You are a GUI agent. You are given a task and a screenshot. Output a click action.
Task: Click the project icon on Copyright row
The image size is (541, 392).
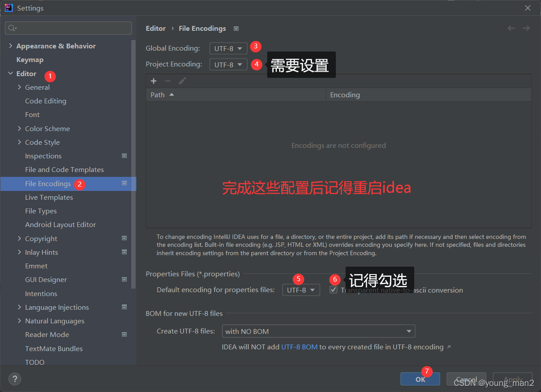click(125, 238)
